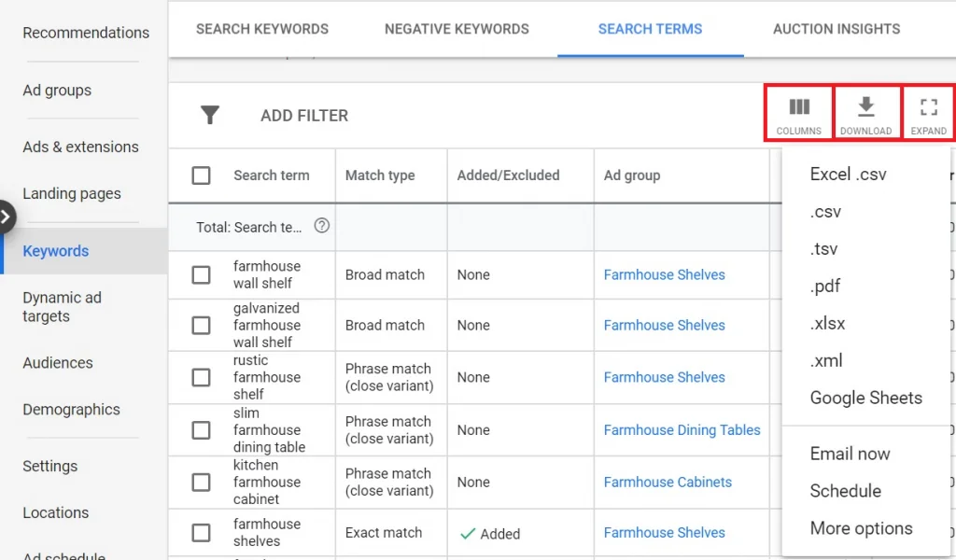Select the Search Terms tab
This screenshot has height=560, width=956.
[x=650, y=29]
